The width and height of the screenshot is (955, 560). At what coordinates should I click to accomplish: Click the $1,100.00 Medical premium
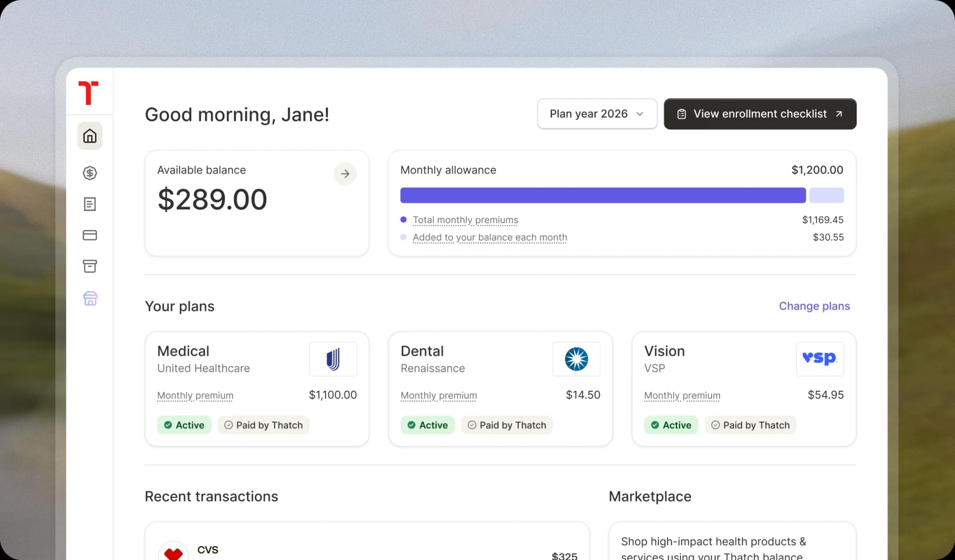[332, 395]
